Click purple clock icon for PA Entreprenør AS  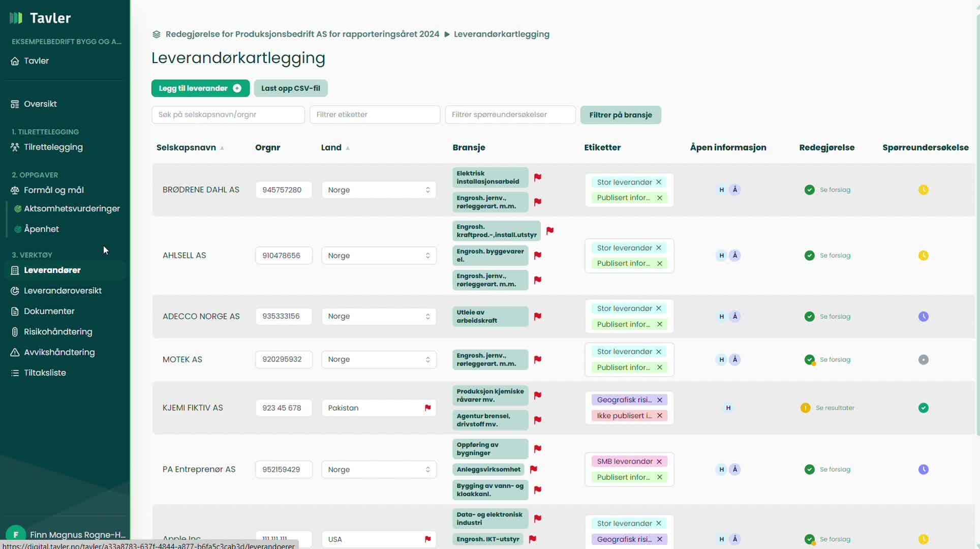(x=923, y=469)
